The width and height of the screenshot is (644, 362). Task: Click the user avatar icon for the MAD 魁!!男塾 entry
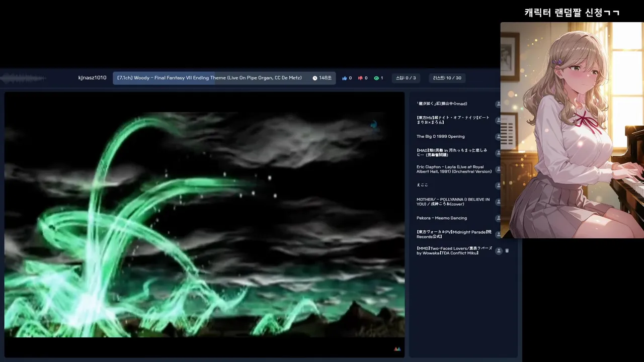pos(498,153)
